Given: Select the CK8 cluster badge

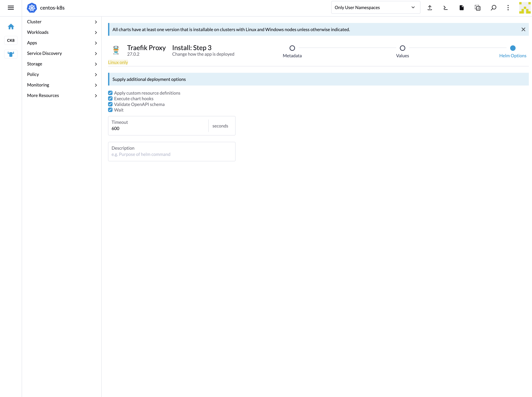Looking at the screenshot, I should tap(11, 40).
